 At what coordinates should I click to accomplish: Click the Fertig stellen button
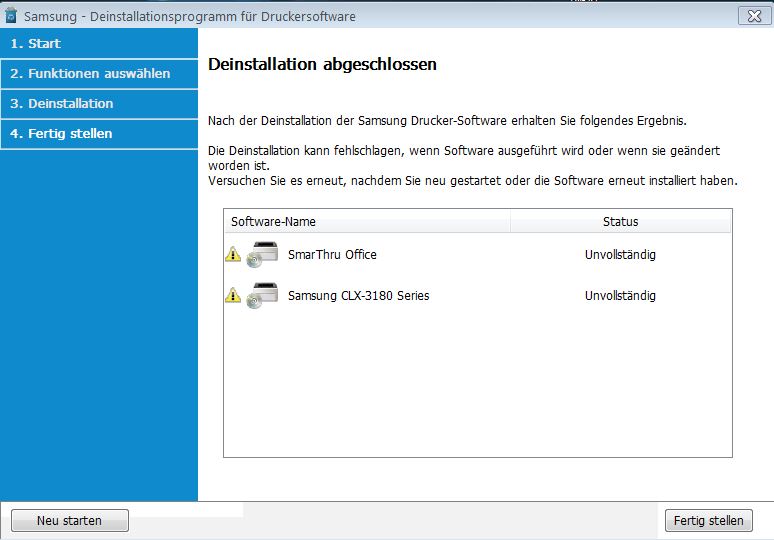pyautogui.click(x=708, y=520)
